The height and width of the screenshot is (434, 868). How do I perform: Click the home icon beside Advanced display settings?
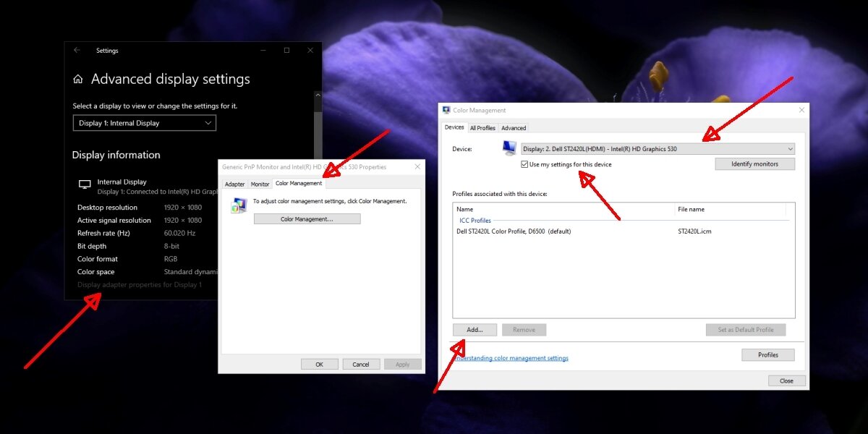pos(78,80)
